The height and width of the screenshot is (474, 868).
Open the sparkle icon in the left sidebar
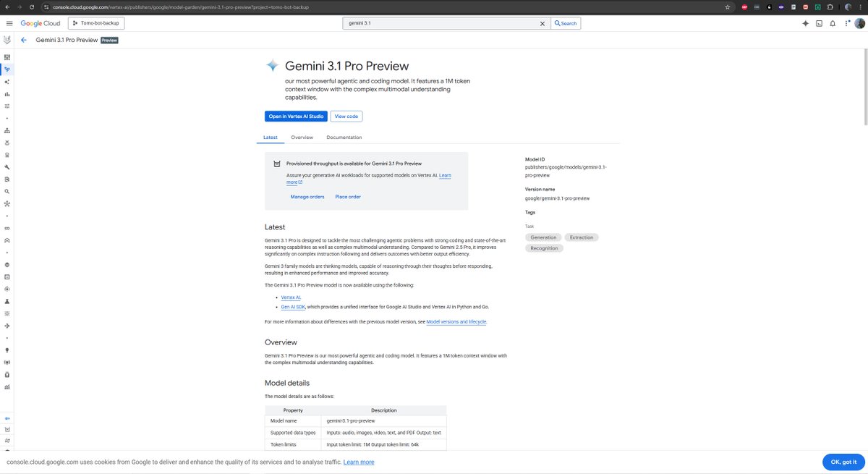click(x=7, y=82)
